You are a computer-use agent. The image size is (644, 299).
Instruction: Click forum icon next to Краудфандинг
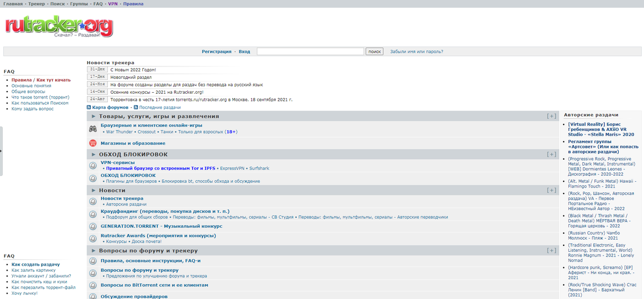point(93,214)
